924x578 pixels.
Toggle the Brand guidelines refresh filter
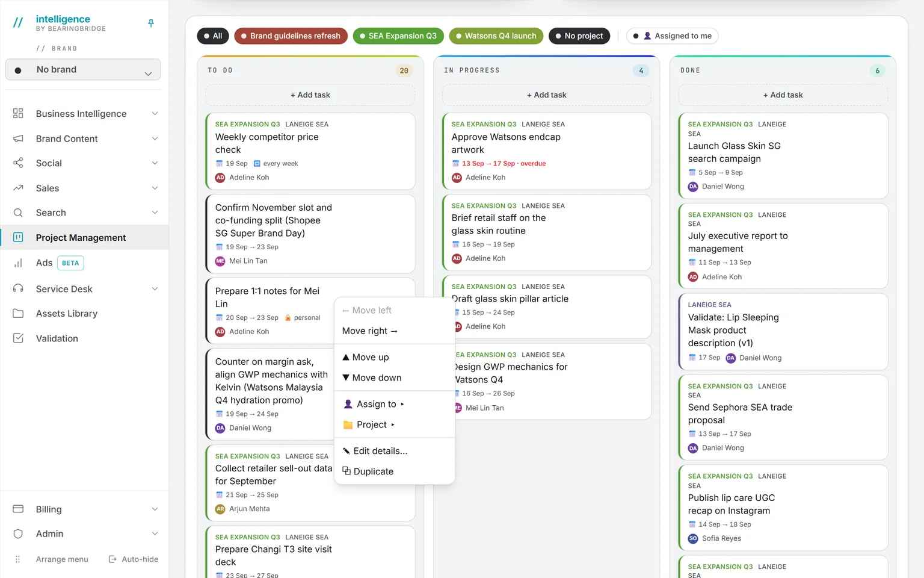[x=291, y=36]
